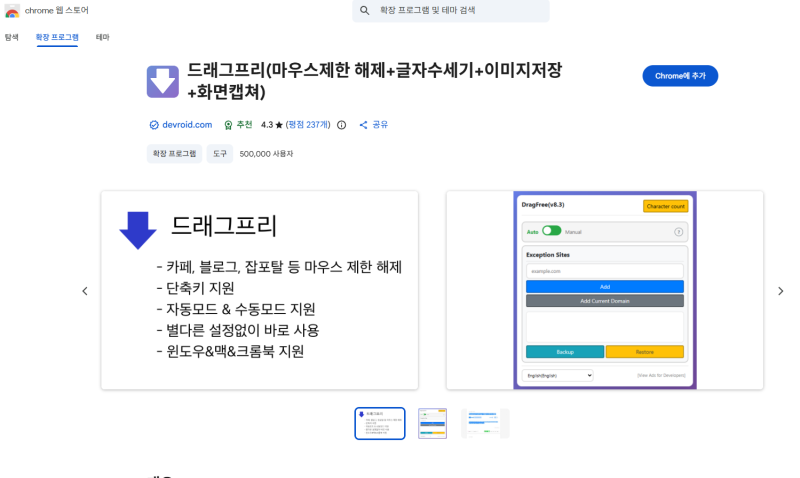
Task: Click the Chrome Web Store logo icon
Action: (12, 11)
